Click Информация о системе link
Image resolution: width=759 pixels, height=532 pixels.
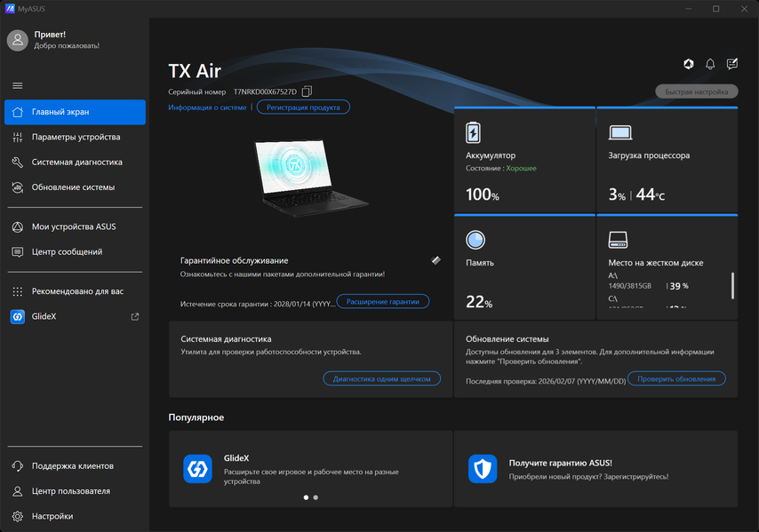207,107
